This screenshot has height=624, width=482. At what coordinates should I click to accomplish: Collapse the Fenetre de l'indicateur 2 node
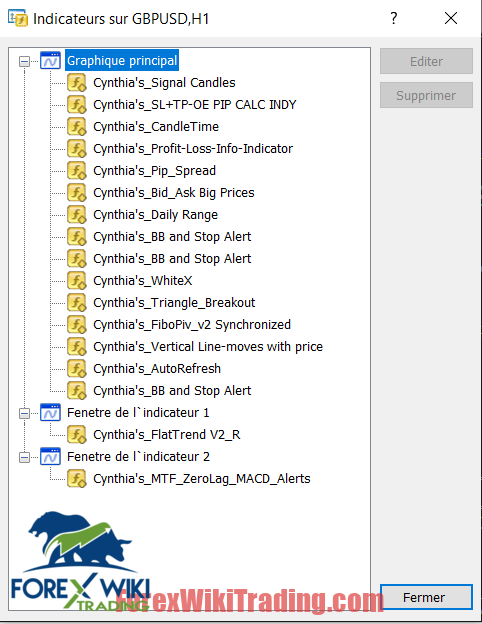[24, 458]
